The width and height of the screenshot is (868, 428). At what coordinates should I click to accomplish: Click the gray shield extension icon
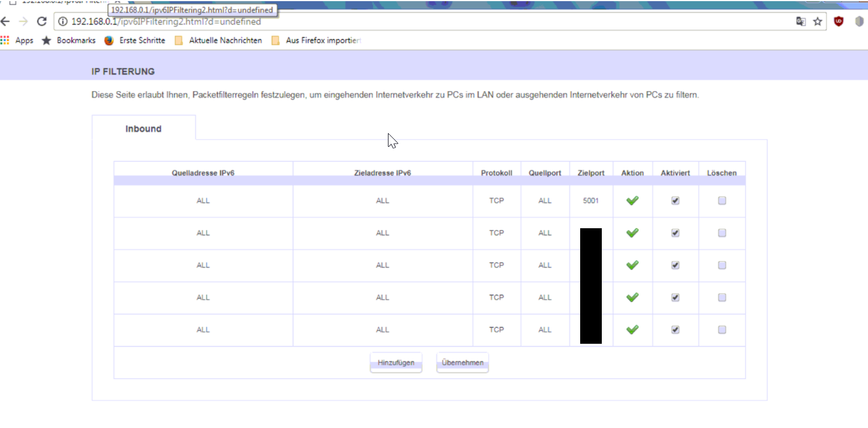point(859,22)
